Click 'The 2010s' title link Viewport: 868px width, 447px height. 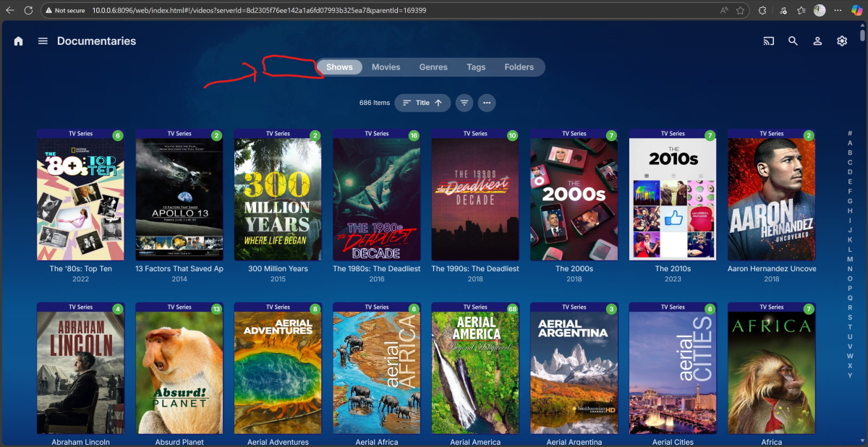(x=673, y=268)
